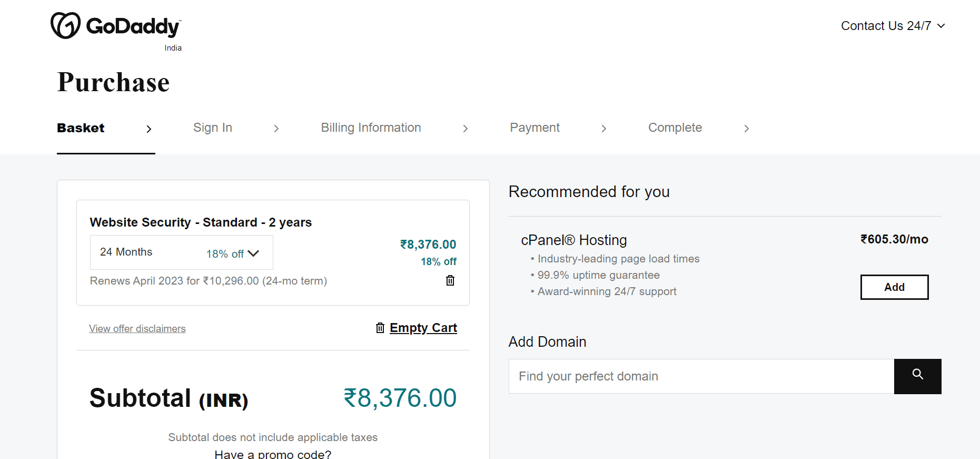
Task: Open the Contact Us 24/7 dropdown
Action: coord(893,26)
